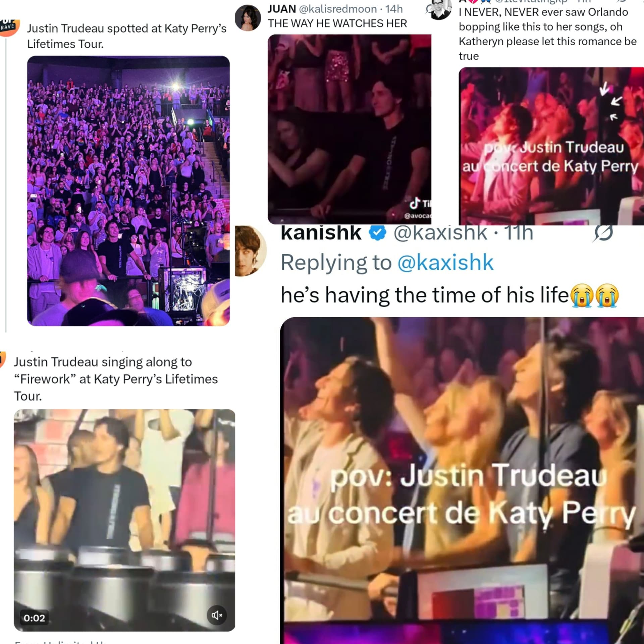Click the Grok slash icon beside 11h

pyautogui.click(x=603, y=233)
